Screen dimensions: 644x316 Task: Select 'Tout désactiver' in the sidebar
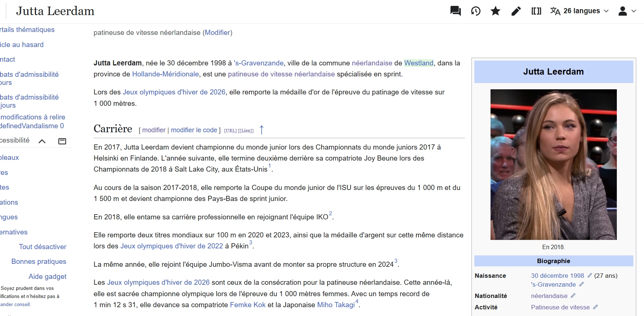click(43, 247)
